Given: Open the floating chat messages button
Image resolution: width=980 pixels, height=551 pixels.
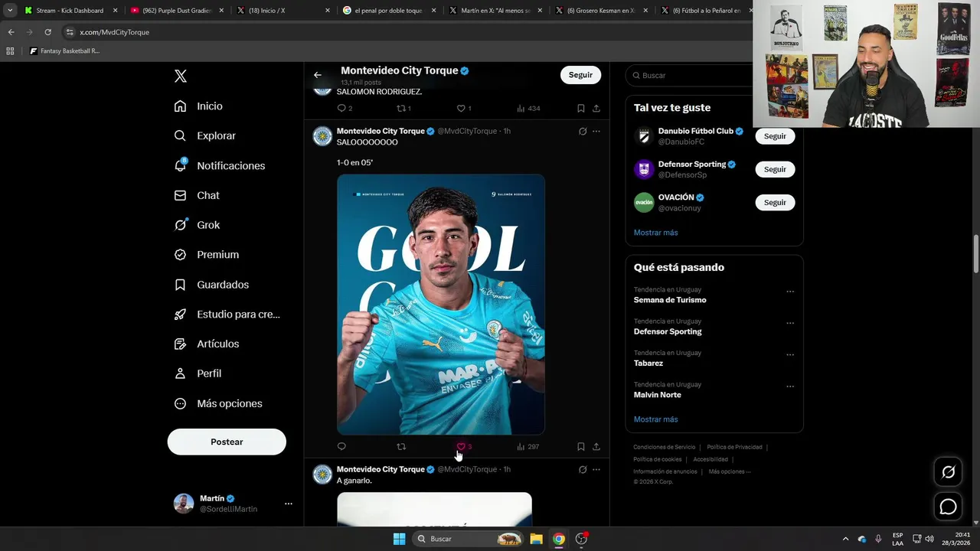Looking at the screenshot, I should pyautogui.click(x=948, y=507).
